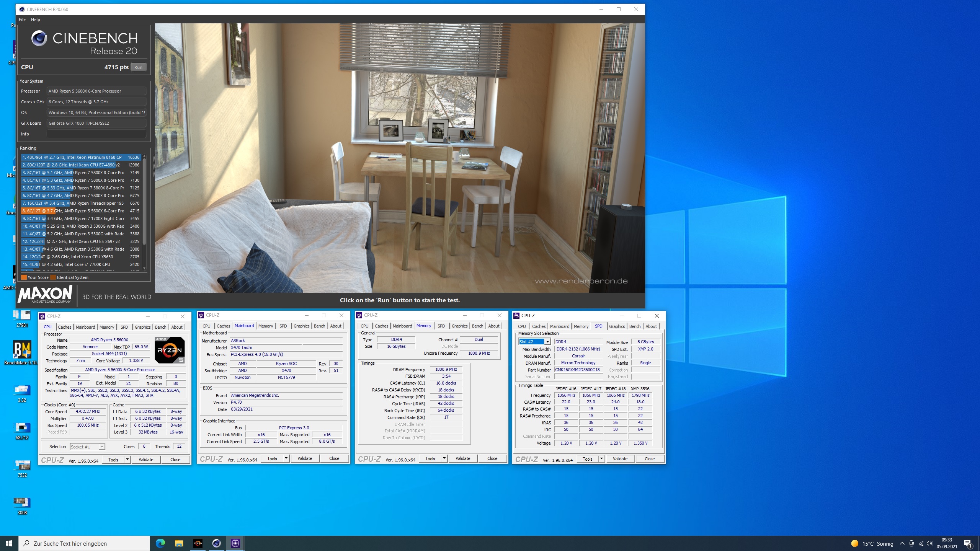This screenshot has width=980, height=551.
Task: Click the Core Speed value 4702.27 MHz
Action: [88, 412]
